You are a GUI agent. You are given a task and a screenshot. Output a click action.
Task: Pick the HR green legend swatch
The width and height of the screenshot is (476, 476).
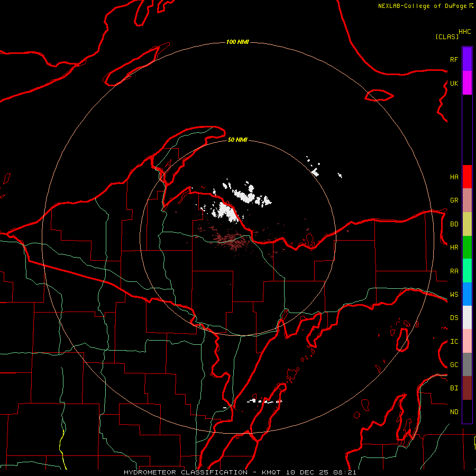(x=467, y=247)
